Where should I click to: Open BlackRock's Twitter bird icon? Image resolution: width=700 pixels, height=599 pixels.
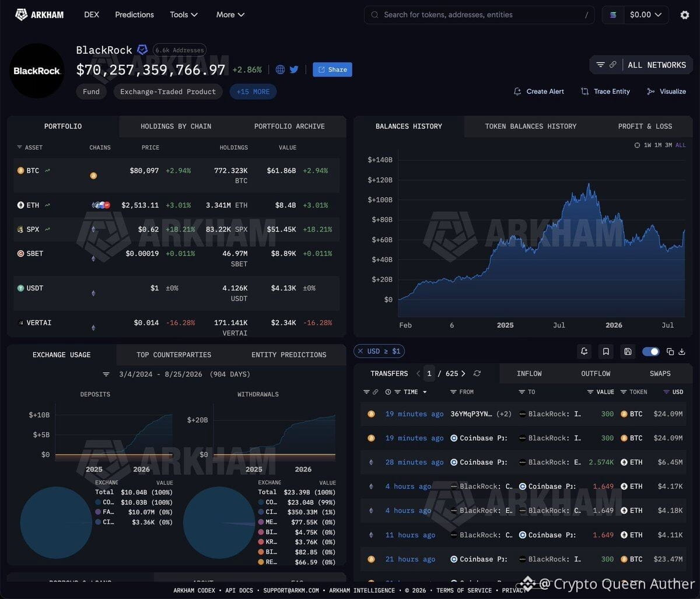tap(294, 69)
